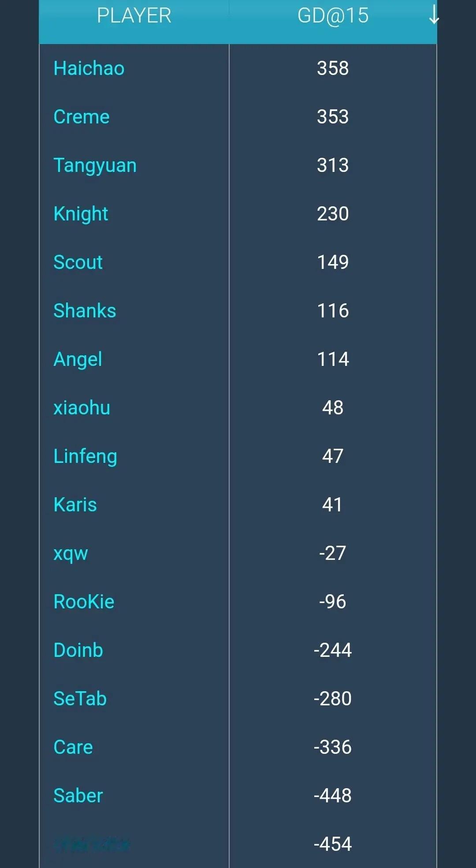Open Knight player page
476x868 pixels.
[81, 214]
